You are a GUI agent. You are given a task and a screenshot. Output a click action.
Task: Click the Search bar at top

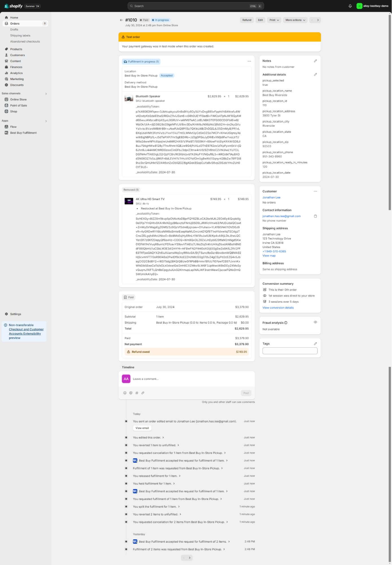click(196, 6)
